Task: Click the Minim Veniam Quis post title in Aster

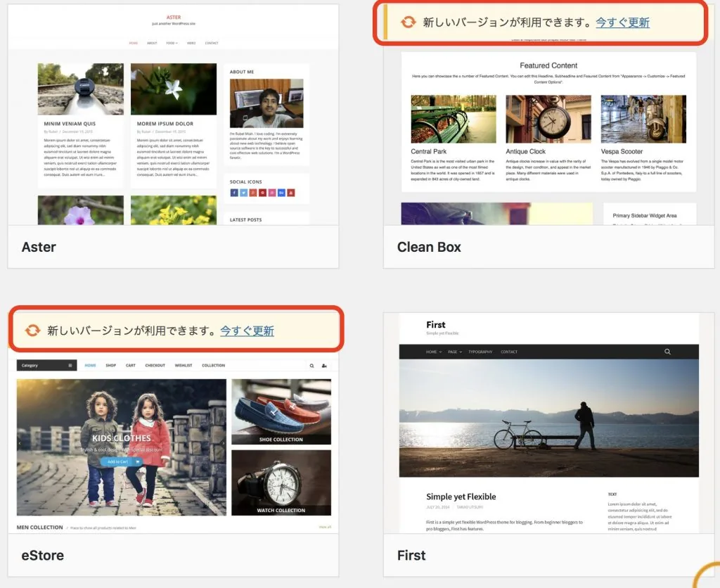Action: point(70,124)
